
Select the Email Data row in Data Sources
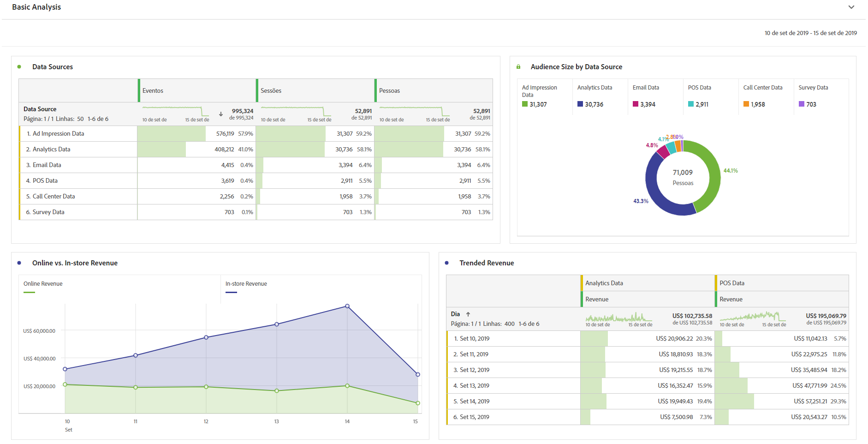click(256, 165)
